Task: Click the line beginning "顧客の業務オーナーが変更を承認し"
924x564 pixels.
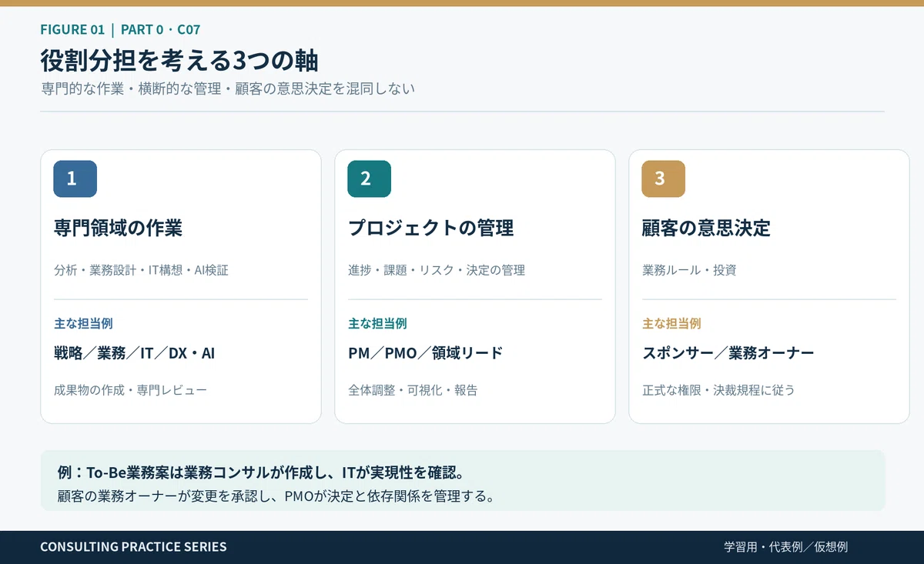Action: [x=276, y=496]
